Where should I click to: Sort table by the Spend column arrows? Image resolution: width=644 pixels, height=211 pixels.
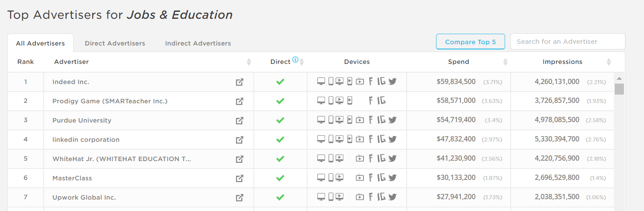coord(506,62)
